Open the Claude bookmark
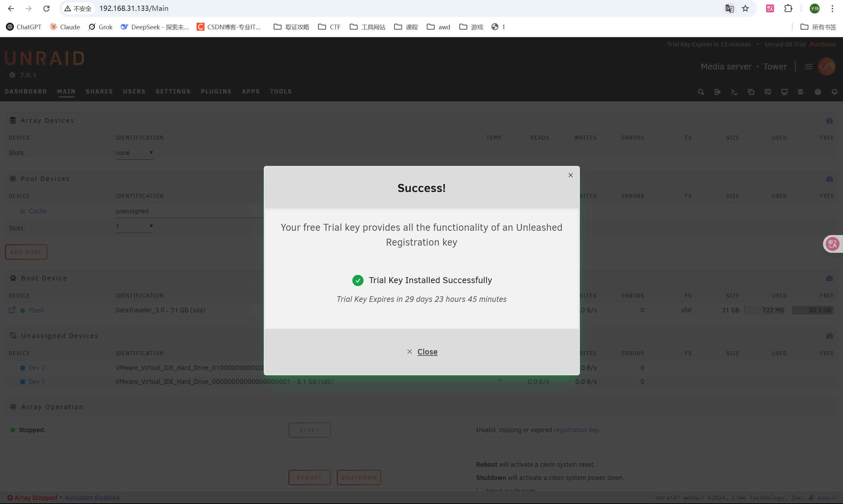Viewport: 843px width, 504px height. (65, 27)
